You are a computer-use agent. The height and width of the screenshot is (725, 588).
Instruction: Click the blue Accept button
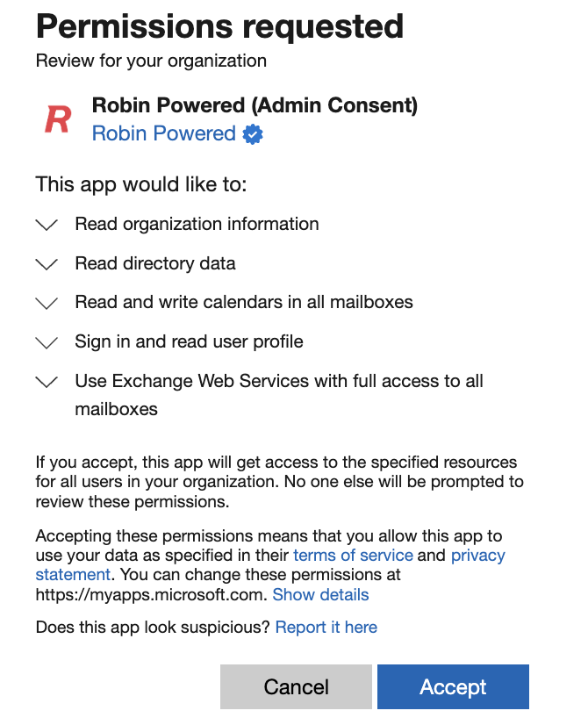(453, 686)
